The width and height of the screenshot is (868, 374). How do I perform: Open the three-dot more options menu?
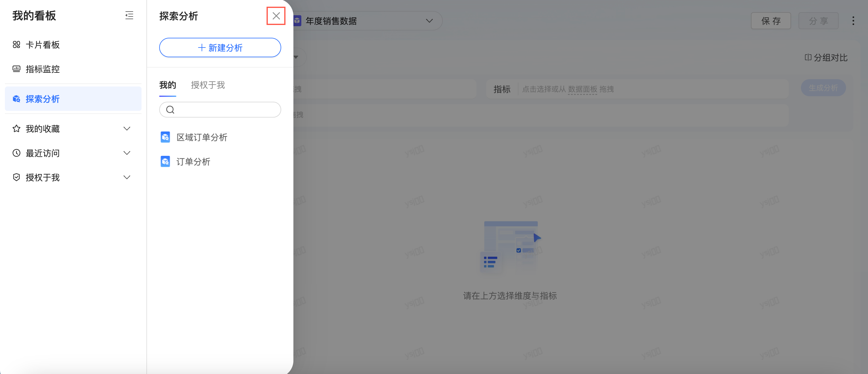[853, 21]
